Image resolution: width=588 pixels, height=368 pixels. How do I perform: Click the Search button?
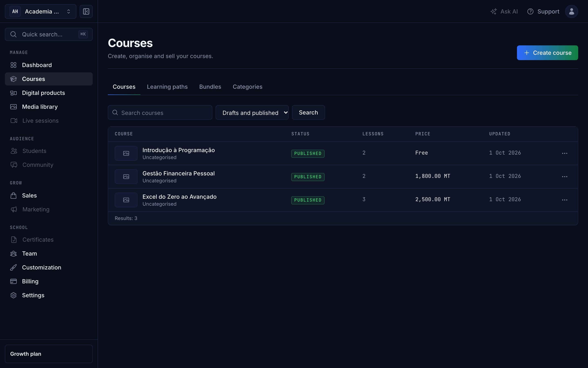tap(308, 112)
